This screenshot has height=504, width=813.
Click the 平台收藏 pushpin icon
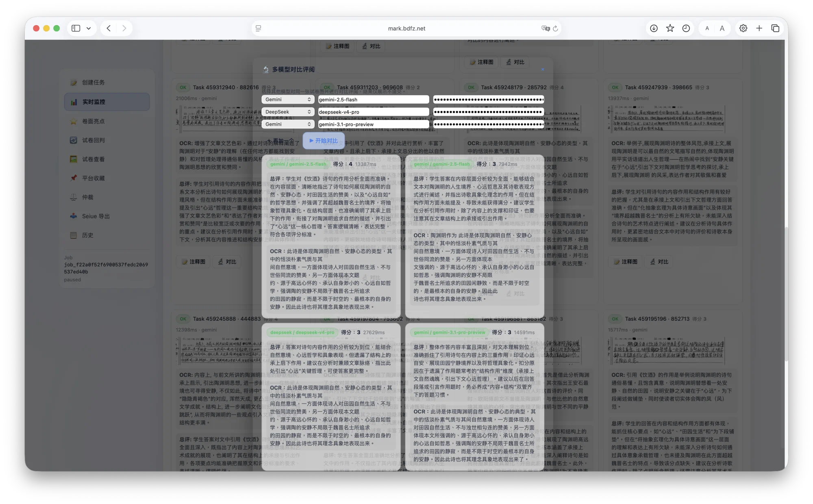pos(74,178)
